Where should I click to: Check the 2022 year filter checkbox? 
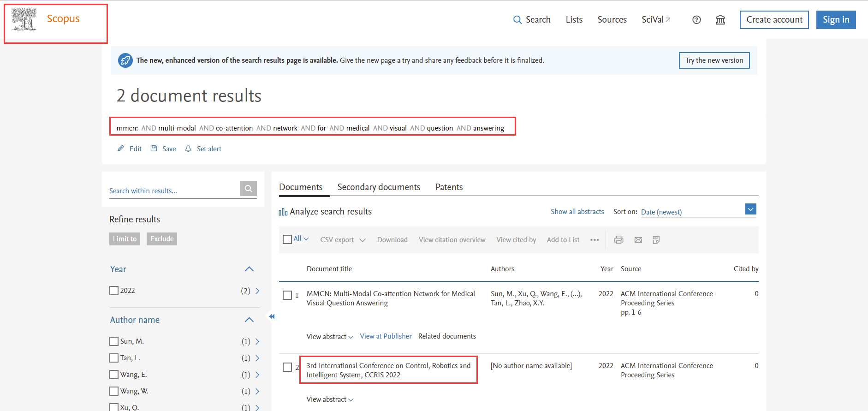(x=114, y=291)
